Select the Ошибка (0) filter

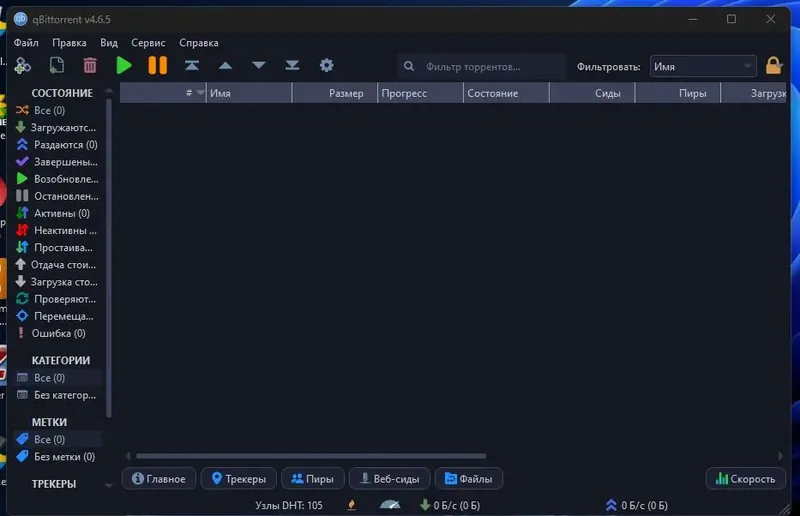coord(58,333)
